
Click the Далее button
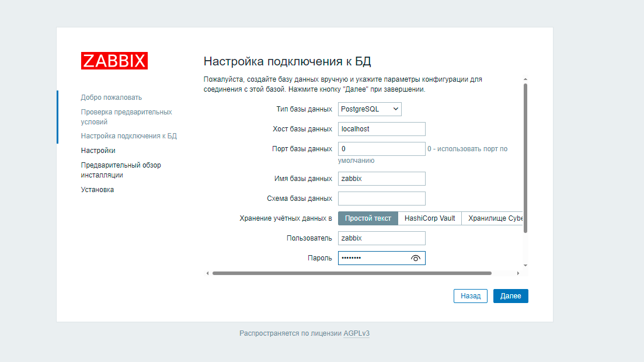click(510, 296)
